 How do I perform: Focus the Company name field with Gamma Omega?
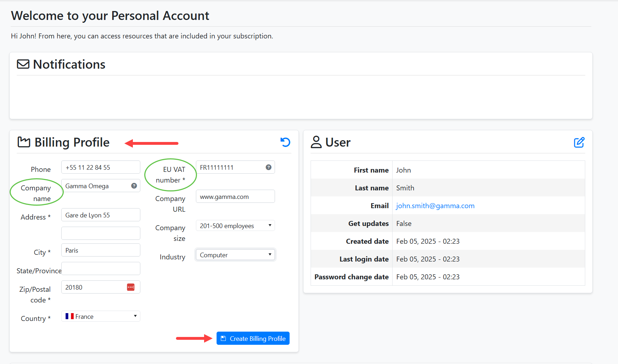pos(101,186)
